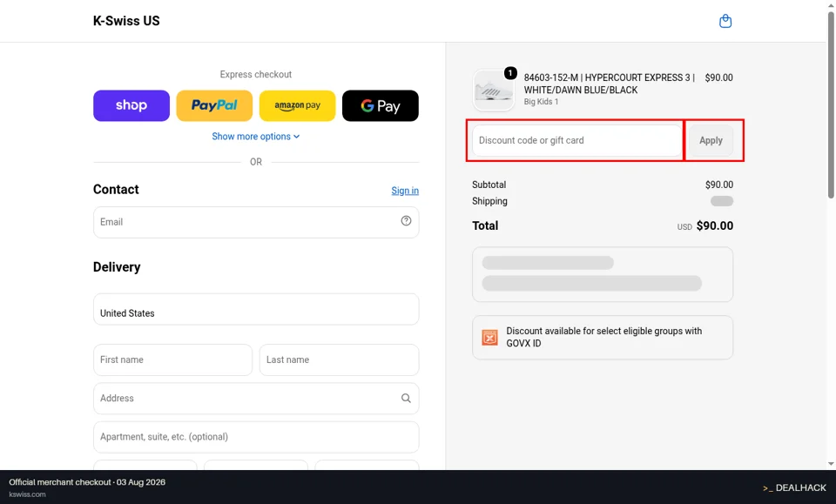Open the Sign in link
This screenshot has width=836, height=504.
point(405,191)
